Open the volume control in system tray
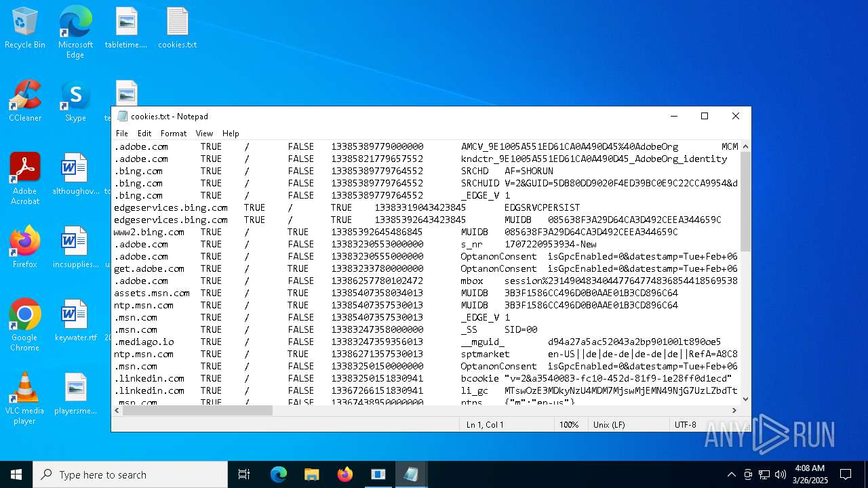868x488 pixels. 781,474
